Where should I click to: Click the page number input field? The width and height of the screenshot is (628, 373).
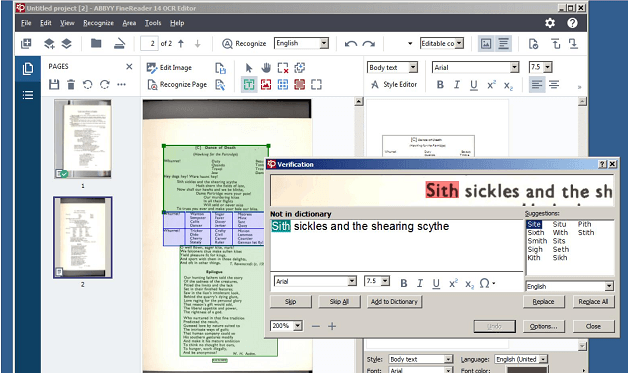coord(149,43)
